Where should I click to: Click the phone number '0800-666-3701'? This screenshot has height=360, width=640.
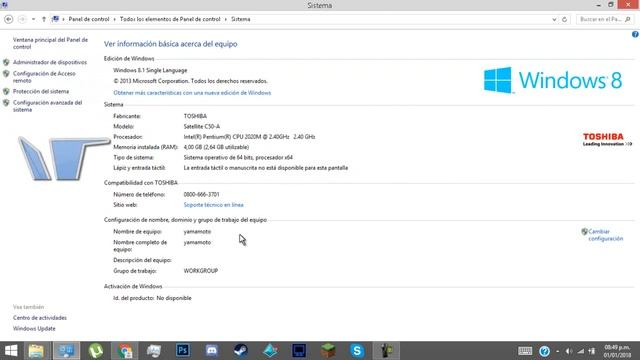(x=201, y=195)
